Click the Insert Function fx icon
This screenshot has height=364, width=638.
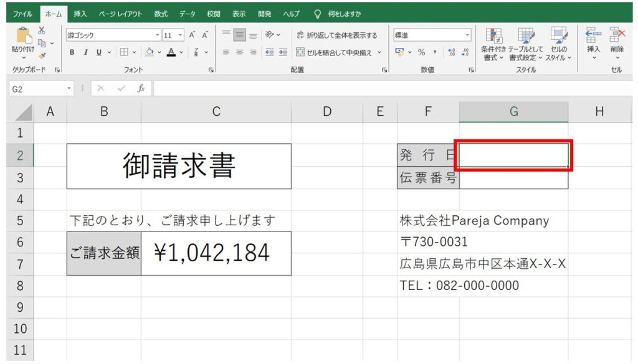pyautogui.click(x=141, y=89)
